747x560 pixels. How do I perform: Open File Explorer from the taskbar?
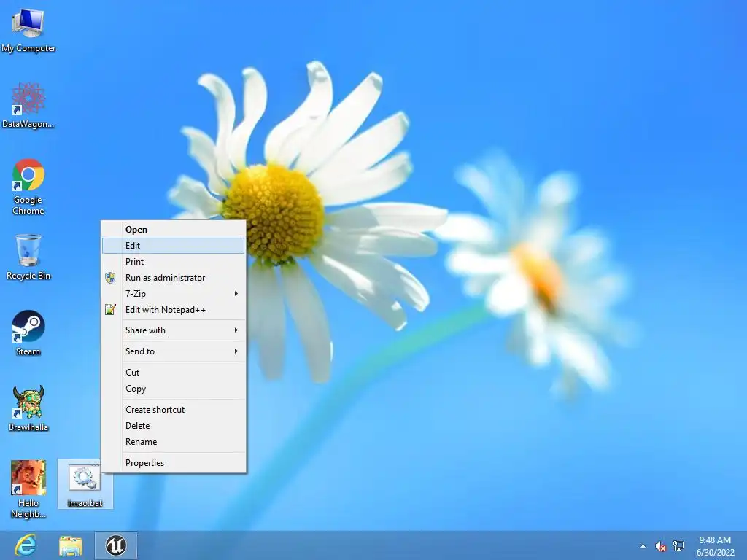point(71,545)
